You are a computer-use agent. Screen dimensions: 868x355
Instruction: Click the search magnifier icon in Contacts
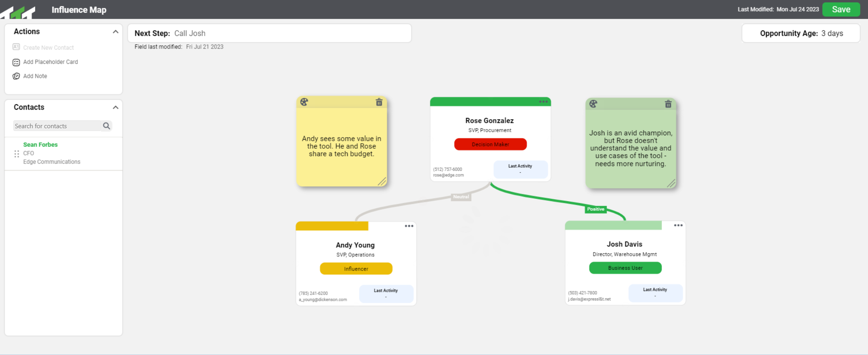click(107, 126)
